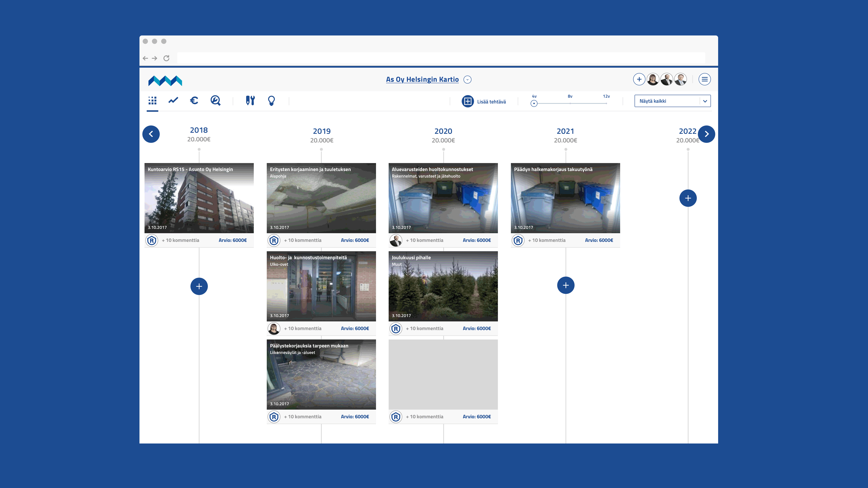Click the Lisää tehtävä label
868x488 pixels.
click(x=491, y=102)
